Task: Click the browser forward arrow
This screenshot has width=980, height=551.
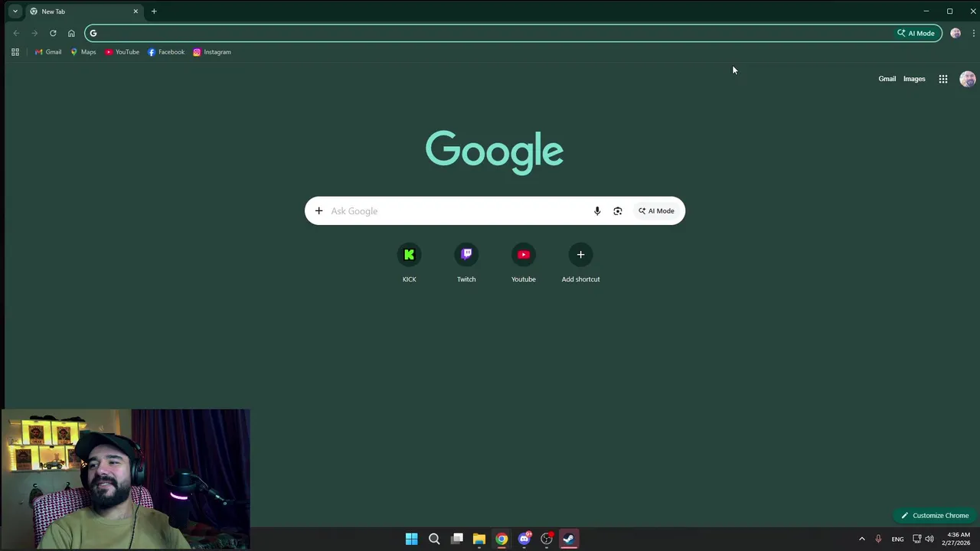Action: coord(34,33)
